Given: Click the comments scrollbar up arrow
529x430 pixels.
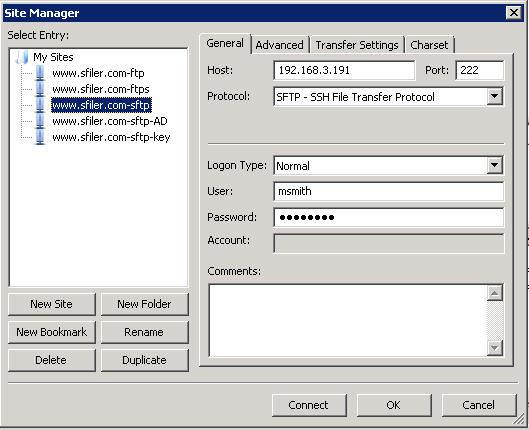Looking at the screenshot, I should [495, 293].
